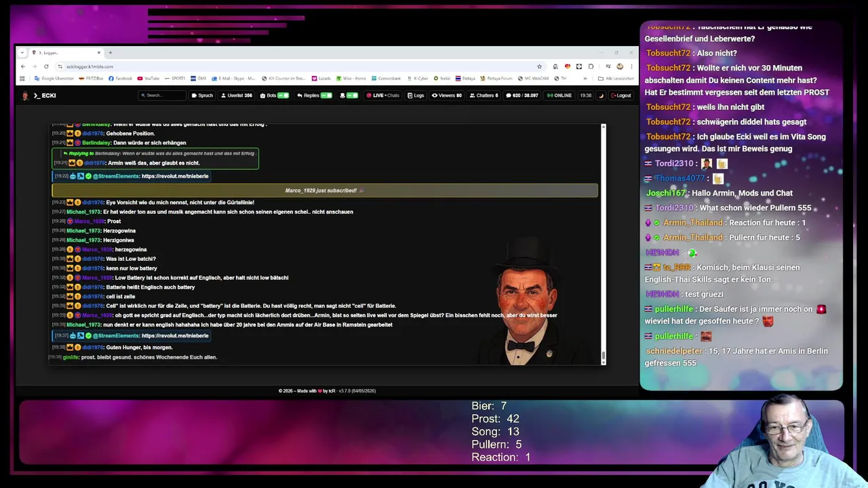Screen dimensions: 868x488
Task: Open the Wise - Home bookmark
Action: click(x=351, y=79)
